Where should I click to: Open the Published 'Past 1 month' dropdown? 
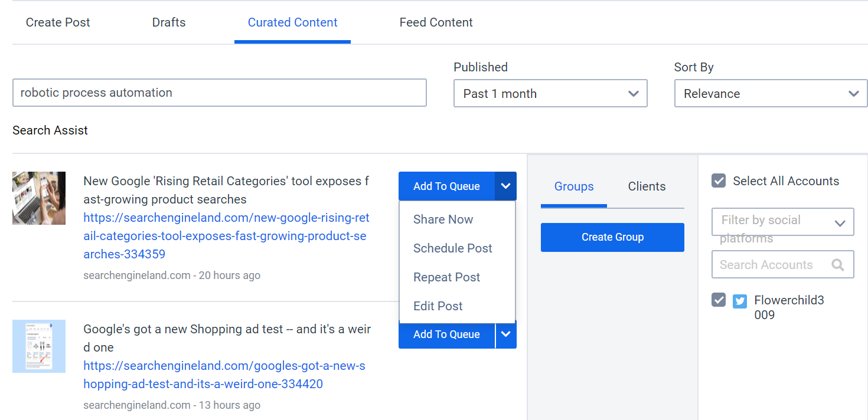tap(550, 93)
